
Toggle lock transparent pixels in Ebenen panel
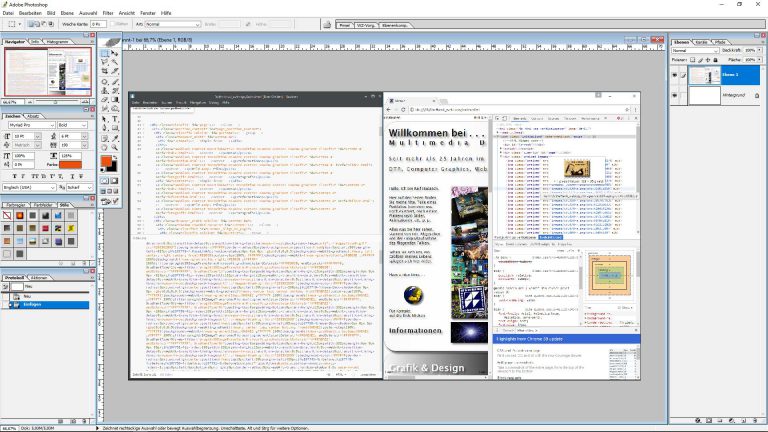click(x=693, y=60)
